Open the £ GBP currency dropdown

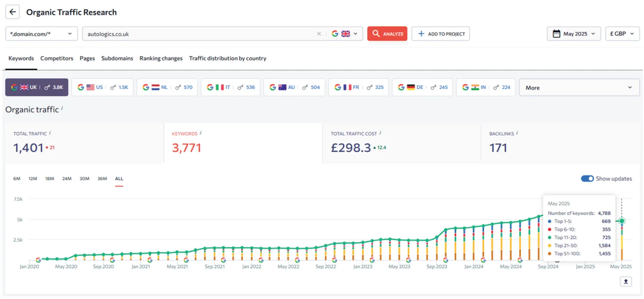(x=622, y=34)
